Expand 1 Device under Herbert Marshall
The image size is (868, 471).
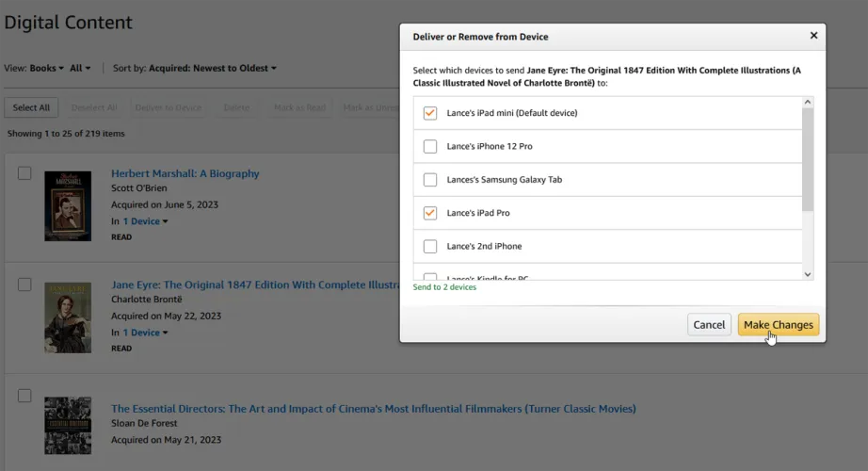click(x=145, y=221)
